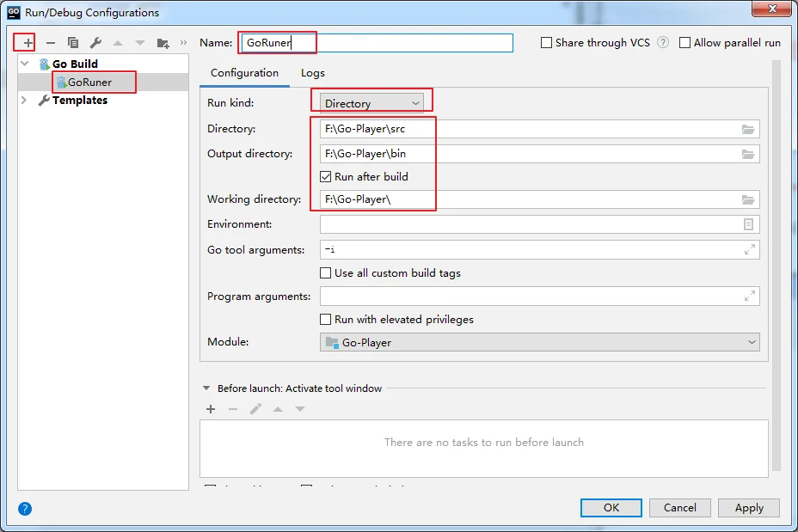Browse for the Directory folder
Image resolution: width=798 pixels, height=532 pixels.
(x=747, y=129)
